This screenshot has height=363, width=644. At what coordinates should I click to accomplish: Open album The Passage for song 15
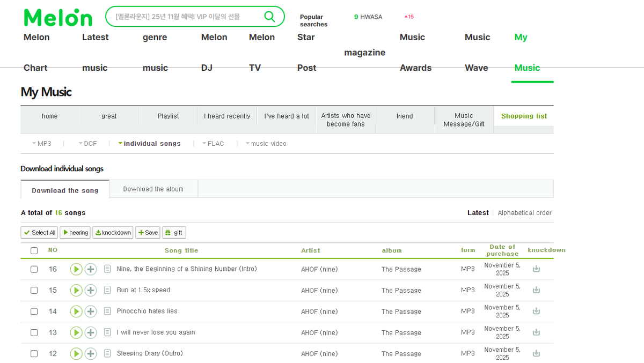401,291
